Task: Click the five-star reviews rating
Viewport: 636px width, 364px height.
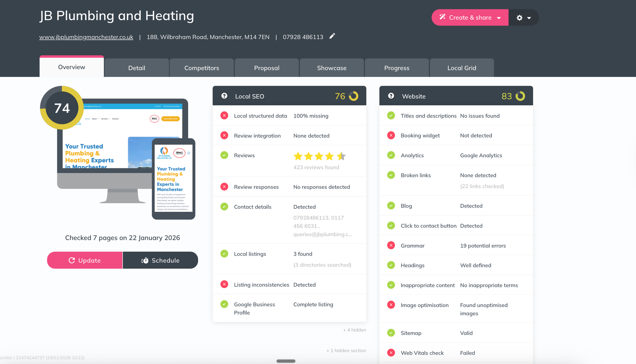Action: click(x=319, y=156)
